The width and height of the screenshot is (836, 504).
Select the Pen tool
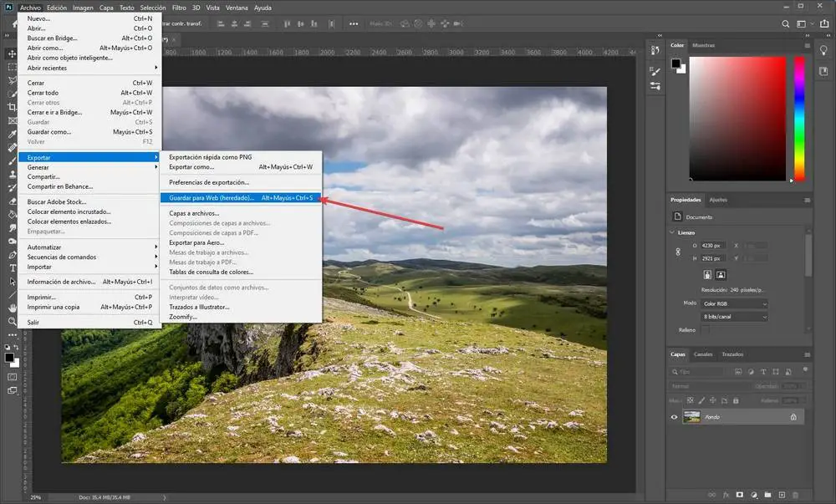coord(12,255)
